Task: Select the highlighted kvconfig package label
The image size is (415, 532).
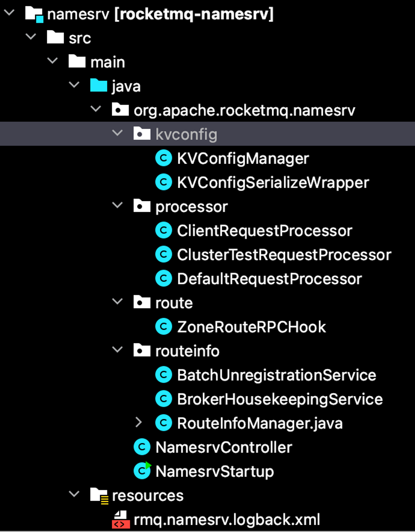Action: pyautogui.click(x=186, y=135)
